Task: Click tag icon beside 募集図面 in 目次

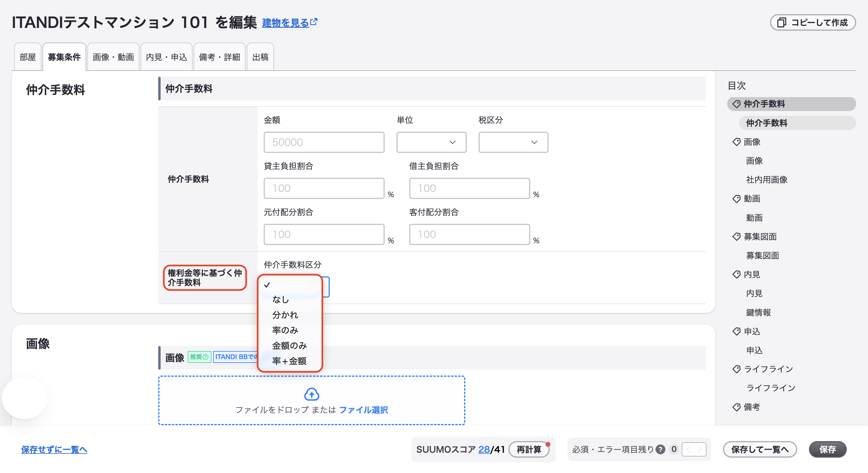Action: 736,236
